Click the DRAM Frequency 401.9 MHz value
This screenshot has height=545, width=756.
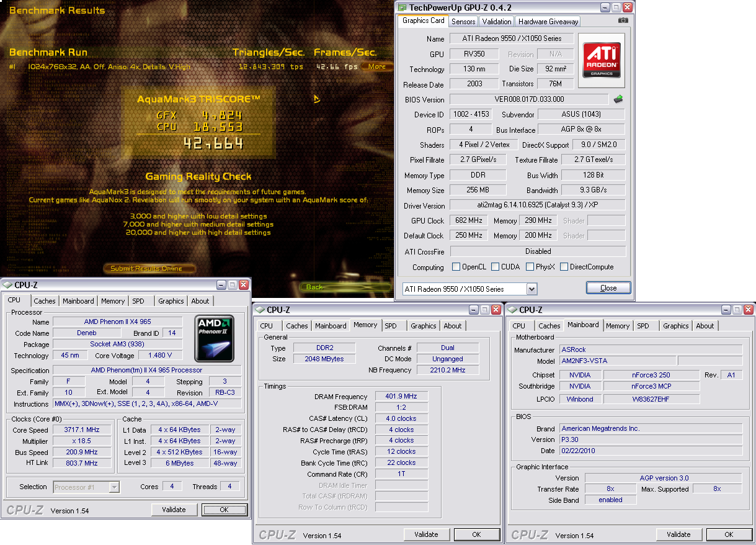pos(402,397)
